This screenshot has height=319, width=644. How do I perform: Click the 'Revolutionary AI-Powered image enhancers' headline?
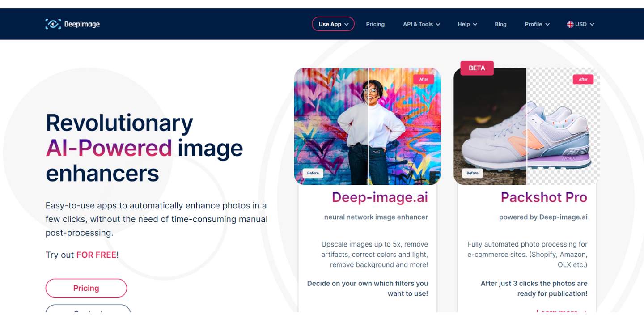[144, 148]
